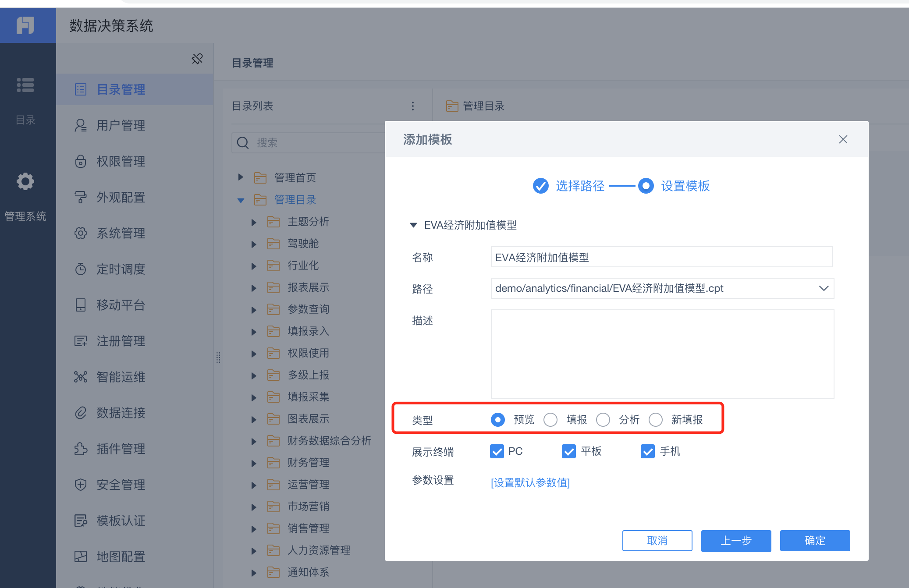Click the unpin sidebar icon
This screenshot has width=909, height=588.
pyautogui.click(x=197, y=59)
